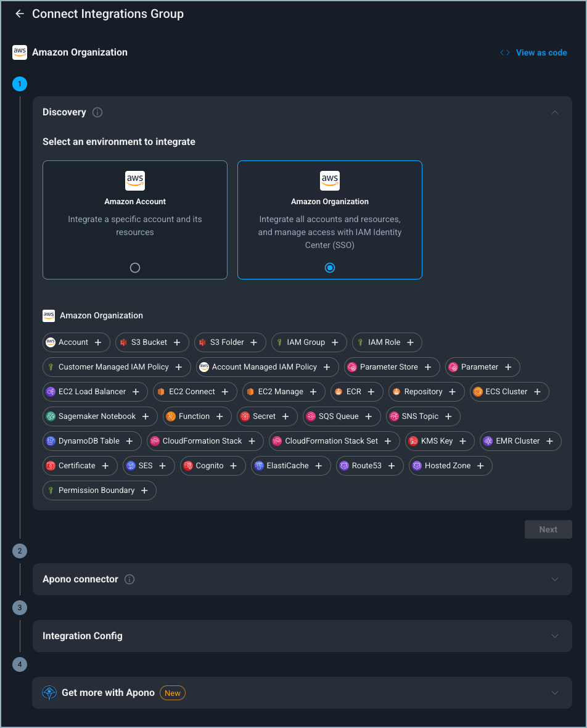Expand the Integration Config section
587x728 pixels.
point(555,636)
